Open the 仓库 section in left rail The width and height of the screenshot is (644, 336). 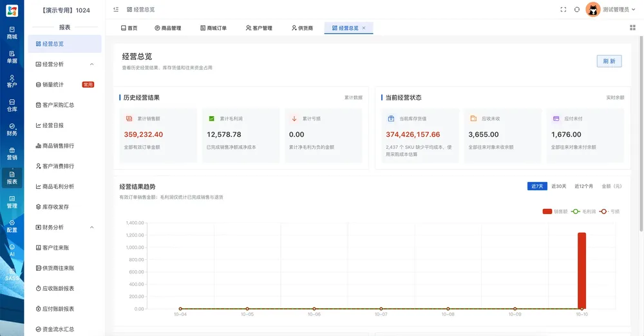click(12, 106)
